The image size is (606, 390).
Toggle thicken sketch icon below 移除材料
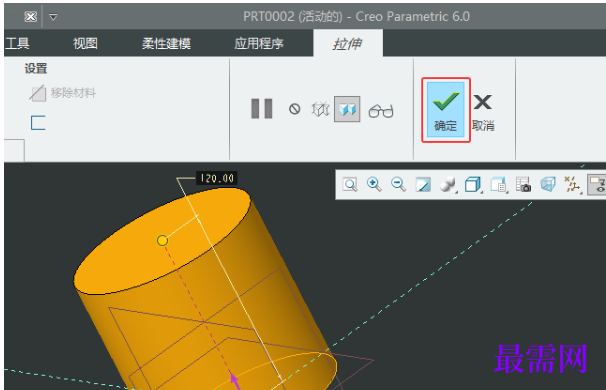(38, 123)
